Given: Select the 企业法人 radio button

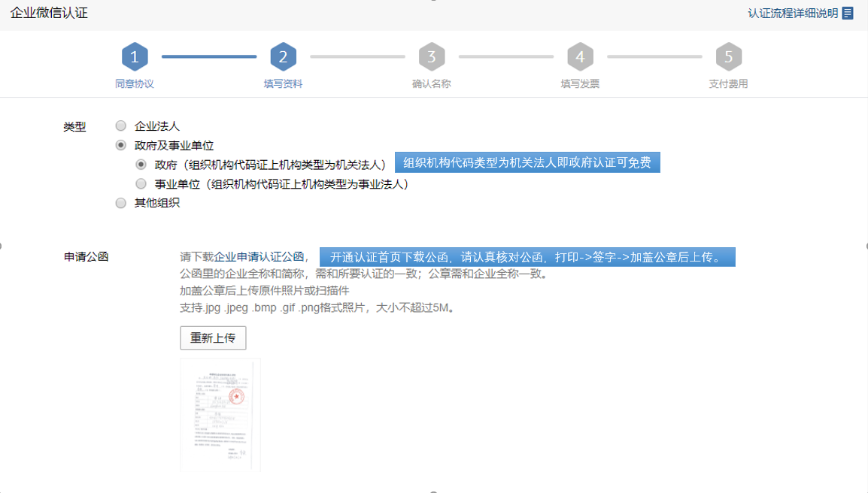Looking at the screenshot, I should coord(120,126).
